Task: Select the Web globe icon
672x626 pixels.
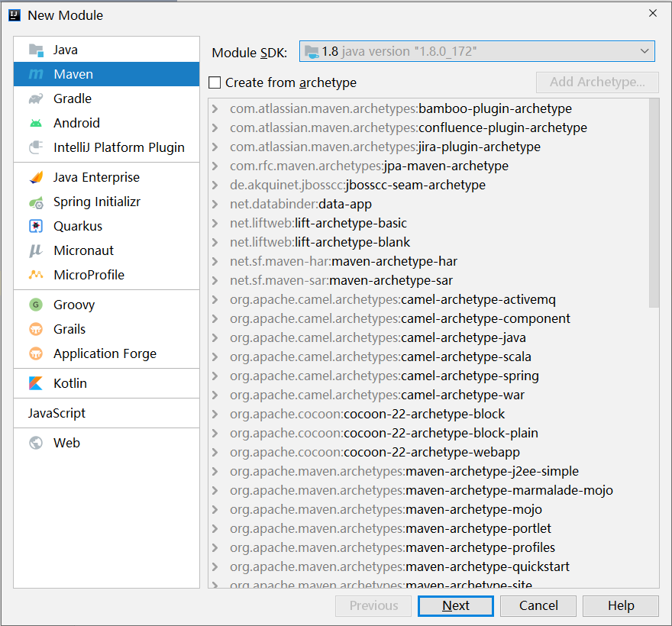Action: coord(36,443)
